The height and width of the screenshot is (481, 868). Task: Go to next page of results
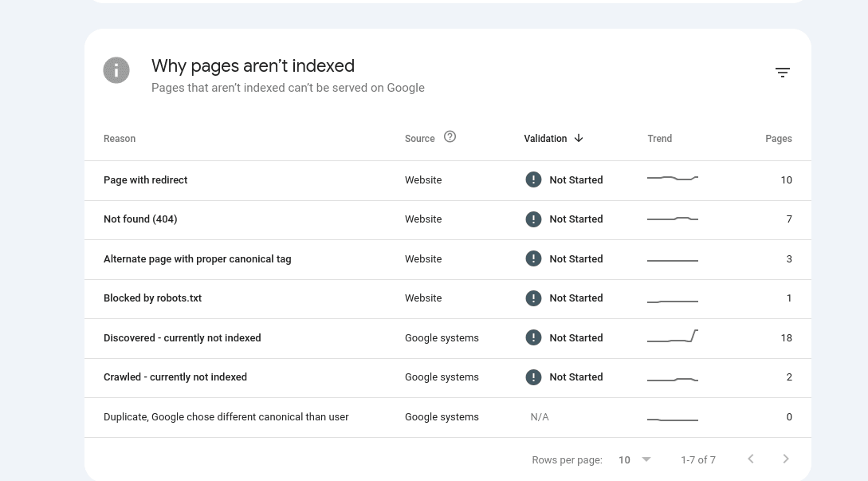coord(785,459)
